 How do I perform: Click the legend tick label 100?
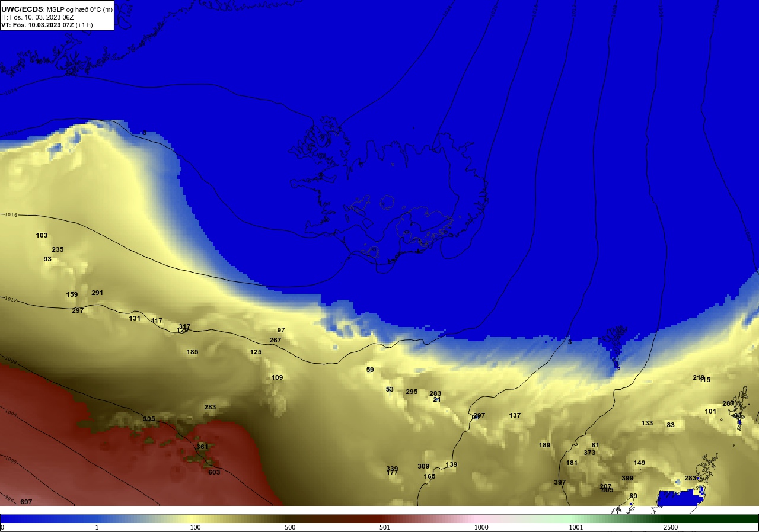(x=195, y=527)
